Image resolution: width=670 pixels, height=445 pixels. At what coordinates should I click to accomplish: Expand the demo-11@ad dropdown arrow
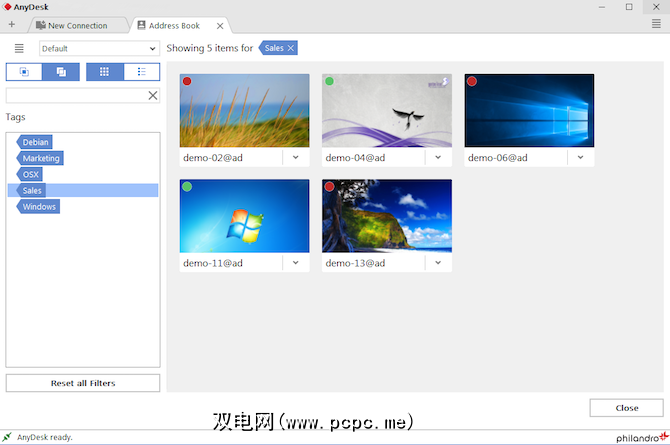point(296,262)
